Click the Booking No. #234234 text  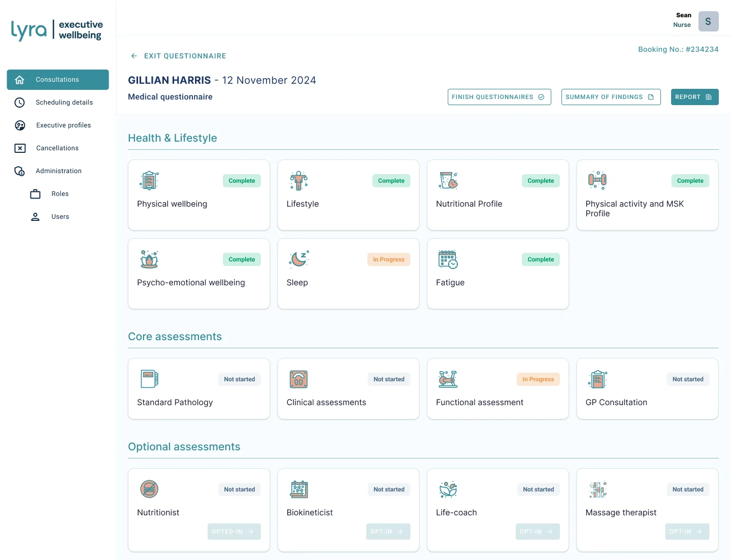pyautogui.click(x=678, y=49)
